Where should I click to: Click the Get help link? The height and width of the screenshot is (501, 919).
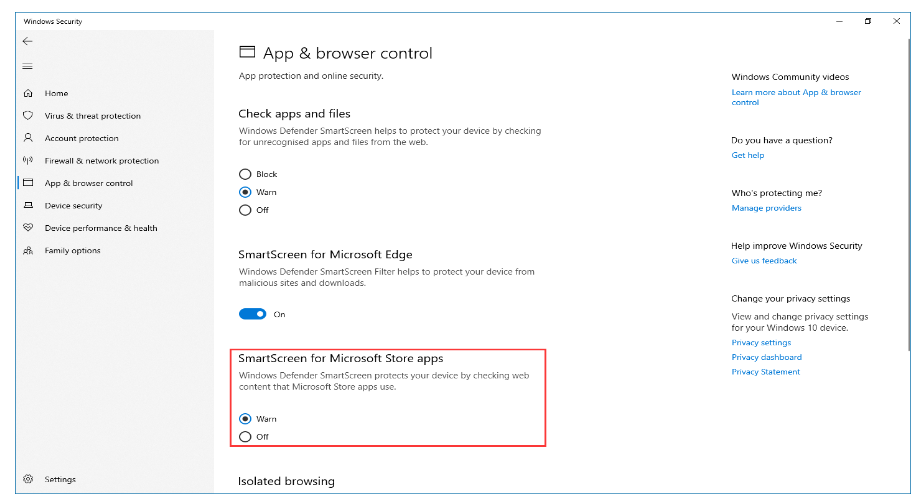747,155
